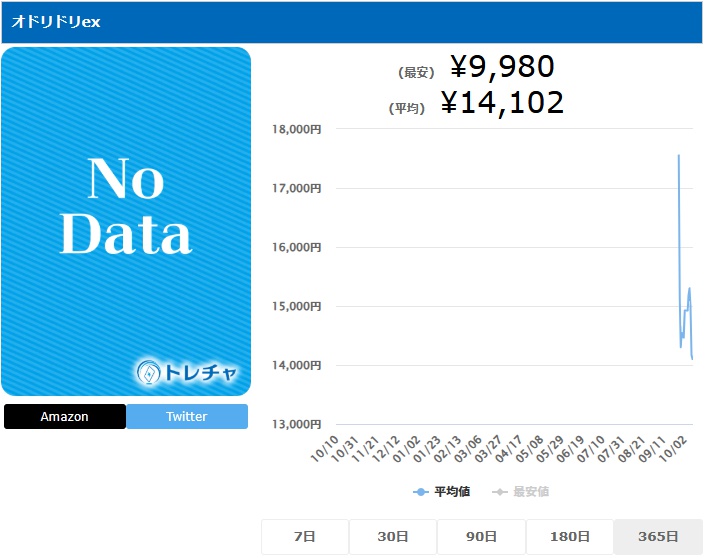Image resolution: width=705 pixels, height=558 pixels.
Task: Open the Amazon link button
Action: click(x=65, y=417)
